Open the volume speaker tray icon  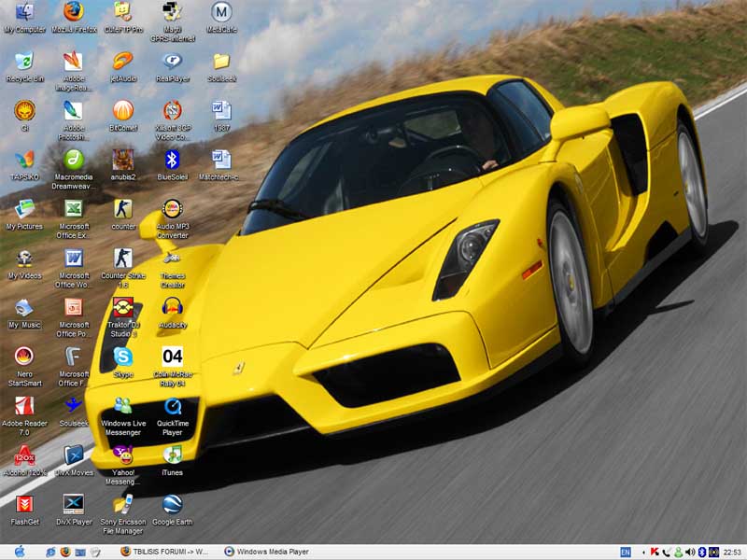point(690,552)
